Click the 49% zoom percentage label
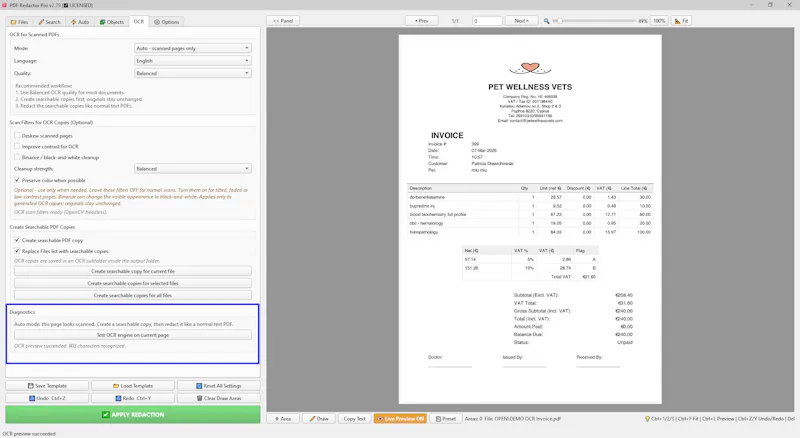Image resolution: width=800 pixels, height=438 pixels. click(x=642, y=21)
